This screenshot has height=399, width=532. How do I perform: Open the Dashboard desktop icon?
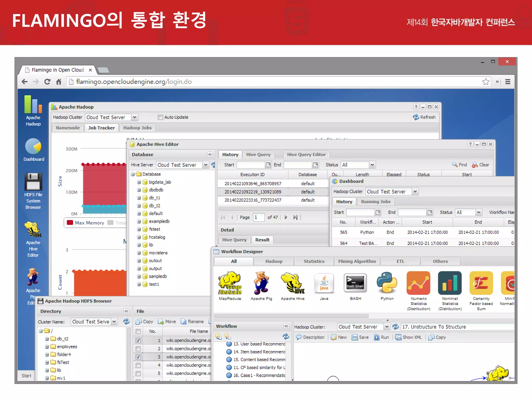point(34,150)
